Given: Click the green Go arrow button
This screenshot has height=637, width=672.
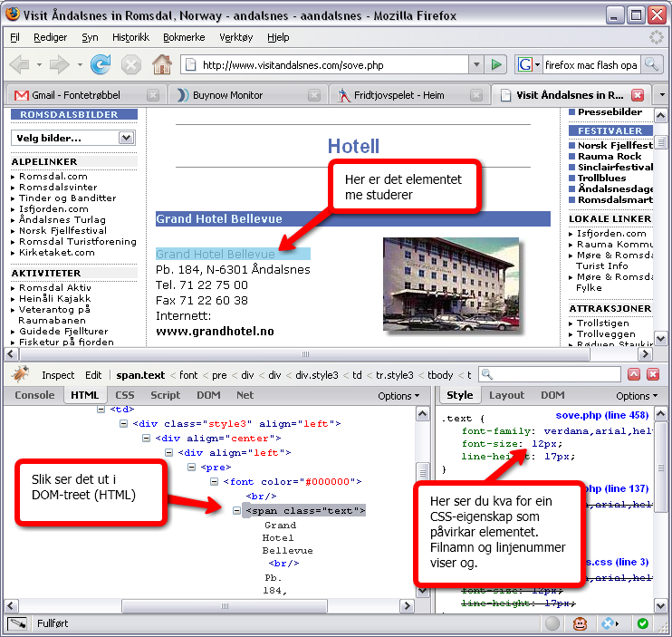Looking at the screenshot, I should [496, 64].
